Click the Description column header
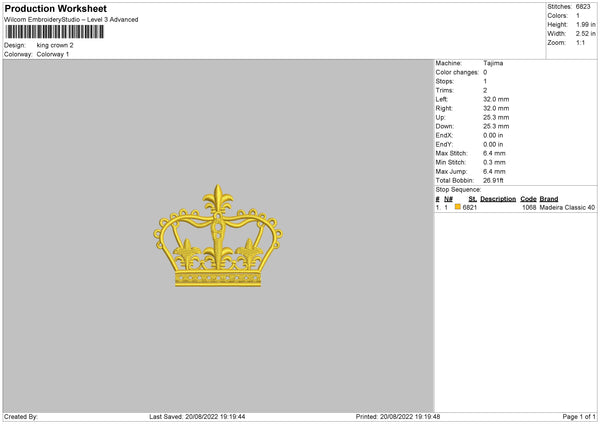Viewport: 600px width, 424px height. pyautogui.click(x=498, y=199)
